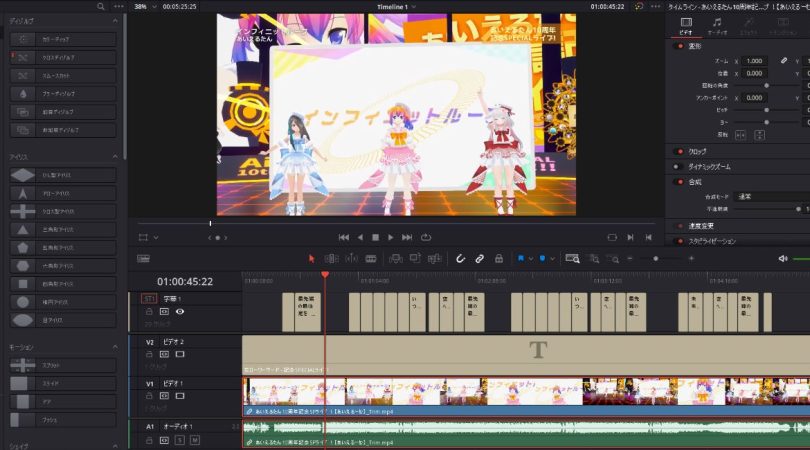The image size is (810, 450).
Task: Collapse the Motion effects category
Action: pyautogui.click(x=115, y=347)
